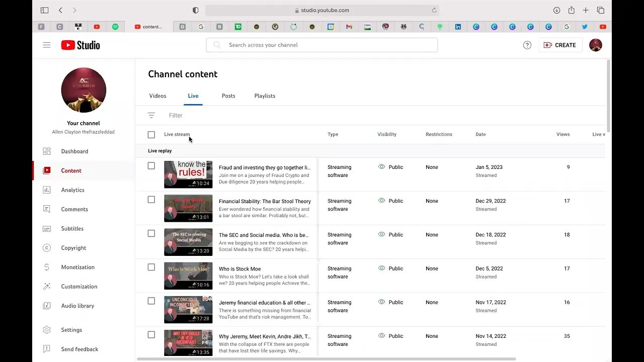Open the Dashboard section via its grid icon
Screen dimensions: 644x362
coord(47,151)
